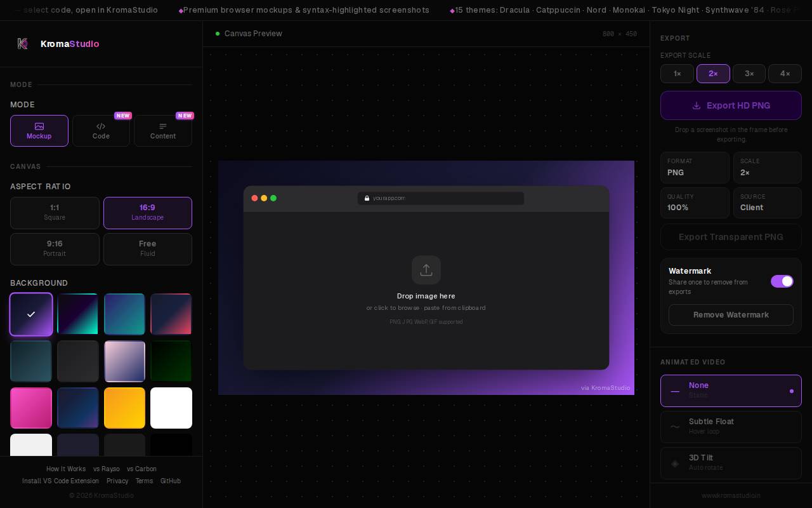
Task: Pick the purple-to-teal soft gradient swatch
Action: click(124, 314)
